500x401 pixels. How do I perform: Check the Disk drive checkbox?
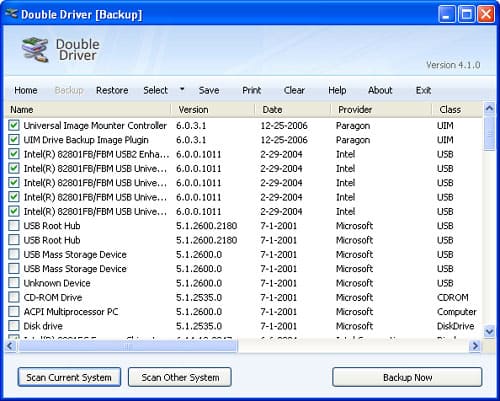14,325
